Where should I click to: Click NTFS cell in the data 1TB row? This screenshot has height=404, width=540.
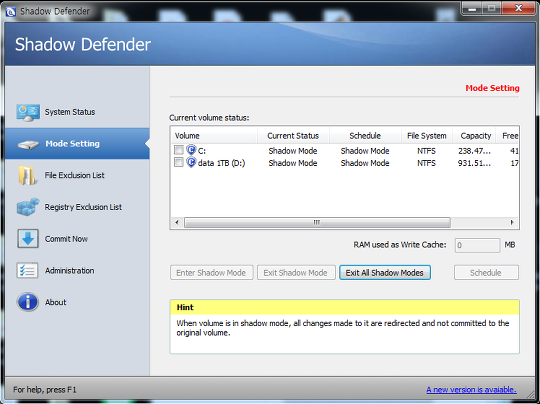point(426,163)
